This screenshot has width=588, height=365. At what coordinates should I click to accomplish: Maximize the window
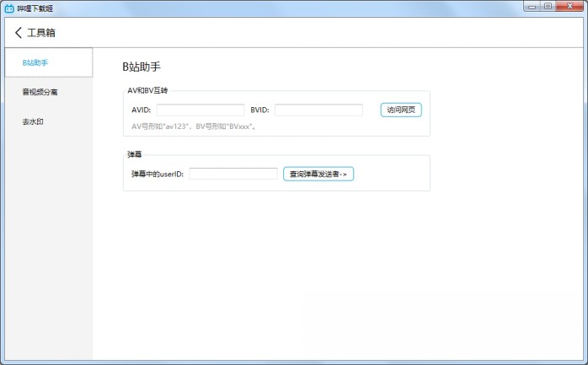click(x=548, y=6)
